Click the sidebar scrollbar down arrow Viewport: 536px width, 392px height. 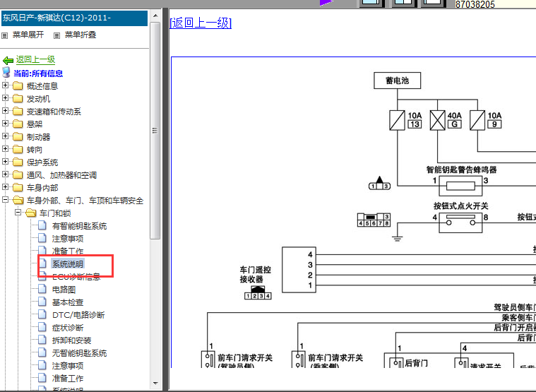(x=155, y=384)
